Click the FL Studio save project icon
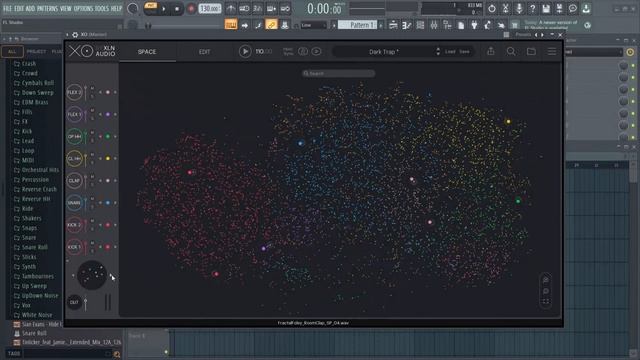640x360 pixels. 546,8
